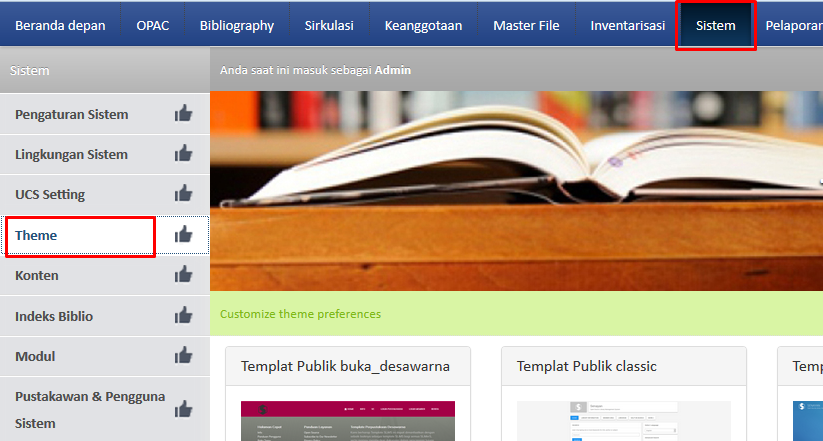This screenshot has width=823, height=441.
Task: Select the Master File menu
Action: point(526,25)
